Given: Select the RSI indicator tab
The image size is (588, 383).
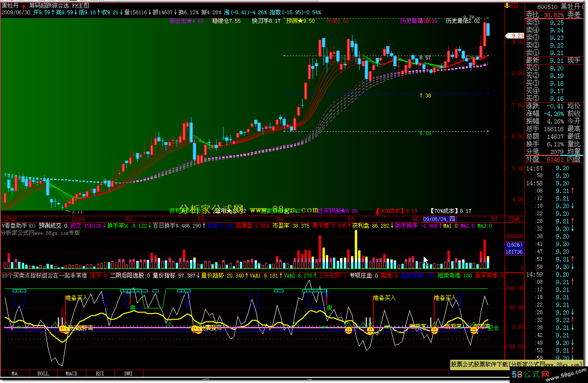Looking at the screenshot, I should tap(100, 373).
